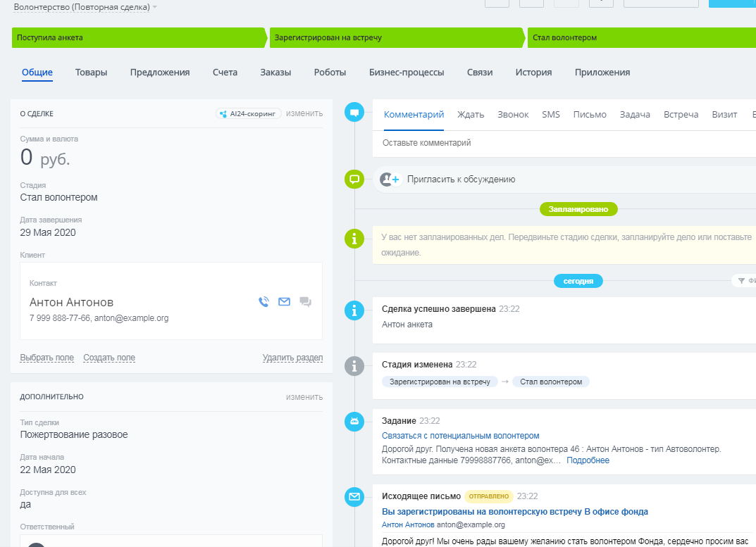
Task: Click Создать поле link
Action: pyautogui.click(x=109, y=358)
